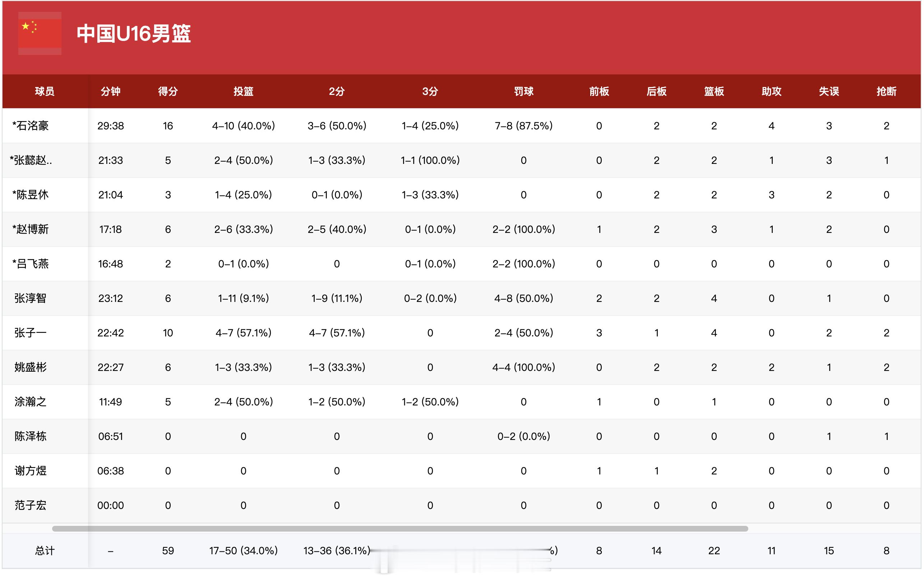Click the 罚球 column header
This screenshot has width=924, height=583.
tap(524, 91)
